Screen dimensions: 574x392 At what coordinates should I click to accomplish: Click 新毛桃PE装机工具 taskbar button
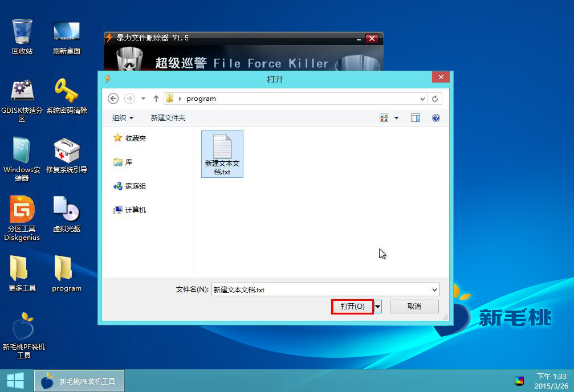click(x=79, y=381)
